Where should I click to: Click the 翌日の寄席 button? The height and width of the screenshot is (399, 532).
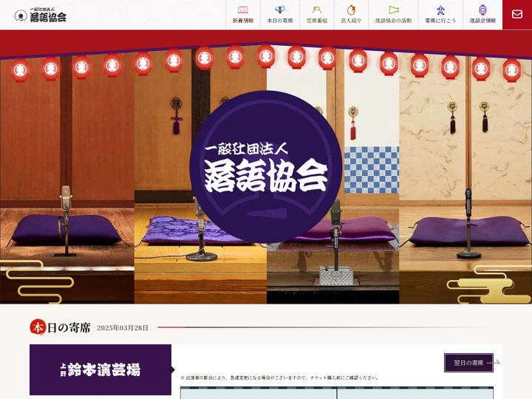[468, 363]
